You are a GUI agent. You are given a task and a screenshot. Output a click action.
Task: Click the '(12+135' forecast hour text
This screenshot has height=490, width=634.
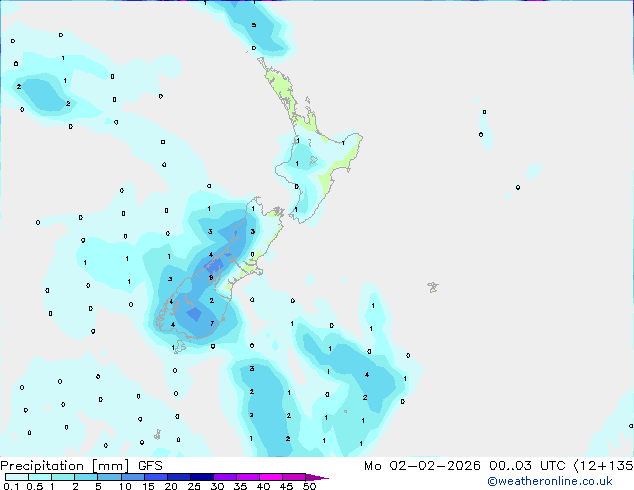click(603, 466)
